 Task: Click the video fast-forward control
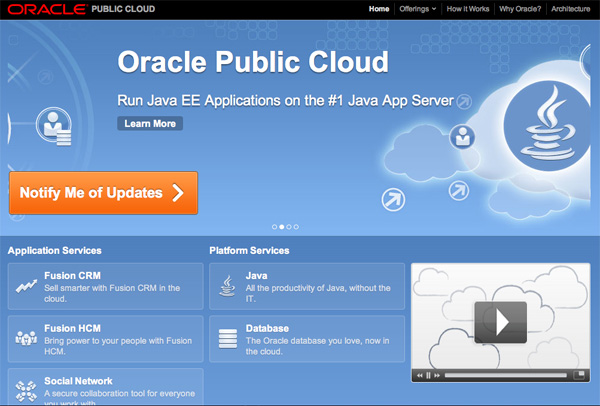(x=437, y=375)
